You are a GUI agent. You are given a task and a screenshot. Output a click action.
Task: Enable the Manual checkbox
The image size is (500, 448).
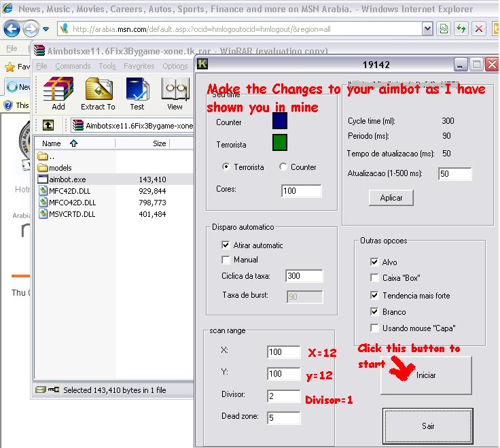[x=226, y=260]
